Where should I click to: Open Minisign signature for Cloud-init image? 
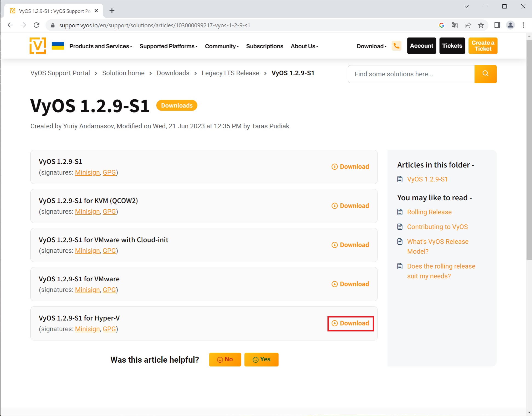(x=87, y=251)
